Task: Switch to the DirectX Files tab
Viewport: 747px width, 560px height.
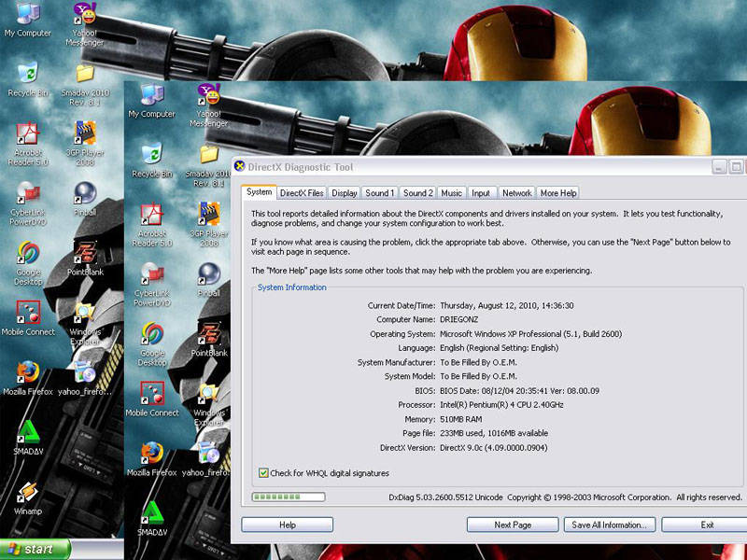Action: [x=302, y=193]
